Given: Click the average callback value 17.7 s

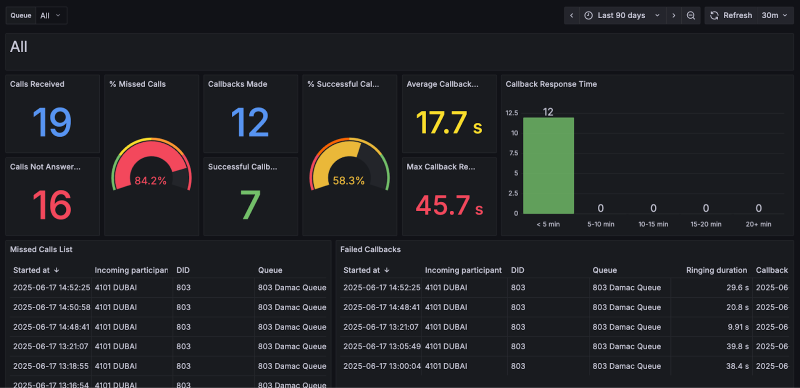Looking at the screenshot, I should [x=449, y=123].
